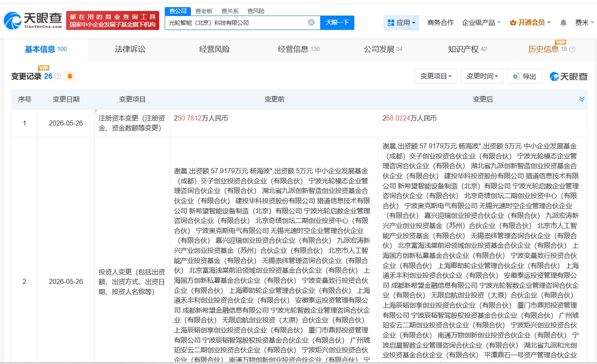Click the 变更前 column header
Viewport: 597px width, 364px height.
click(x=274, y=99)
